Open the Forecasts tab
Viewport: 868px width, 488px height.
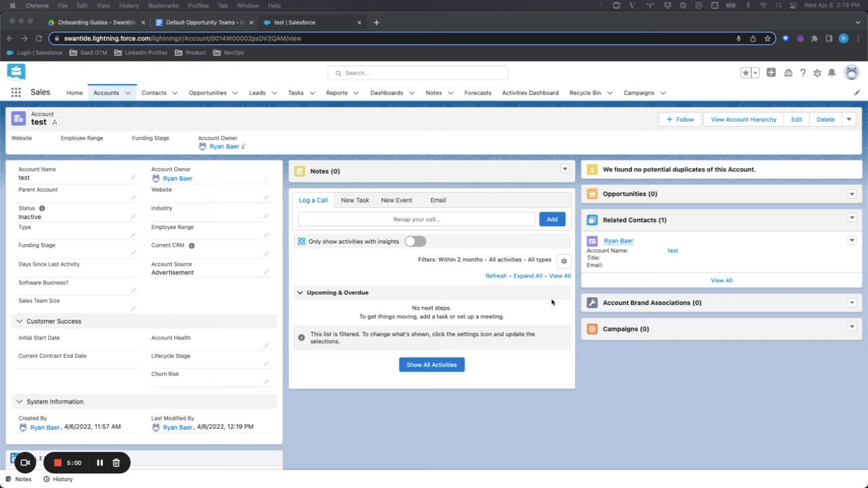tap(477, 93)
